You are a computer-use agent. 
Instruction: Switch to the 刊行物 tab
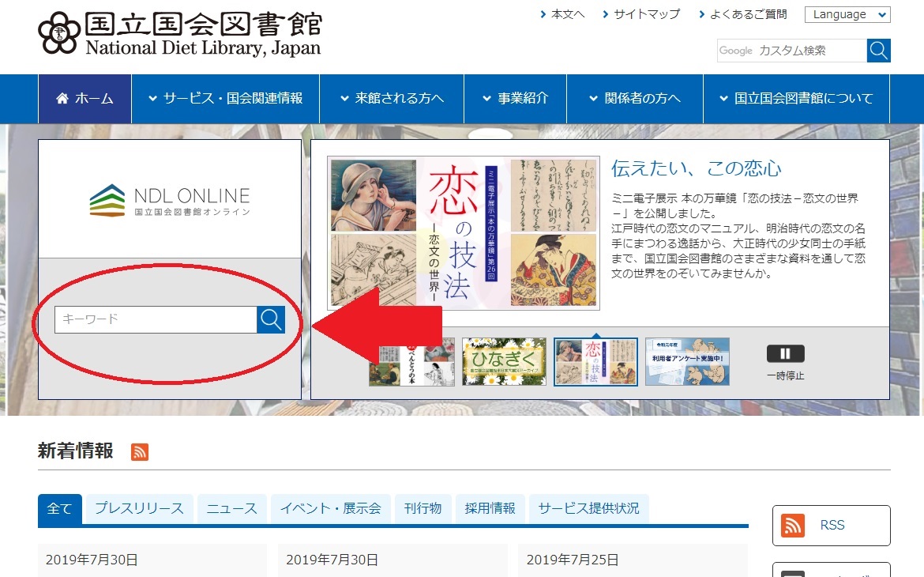click(x=423, y=508)
